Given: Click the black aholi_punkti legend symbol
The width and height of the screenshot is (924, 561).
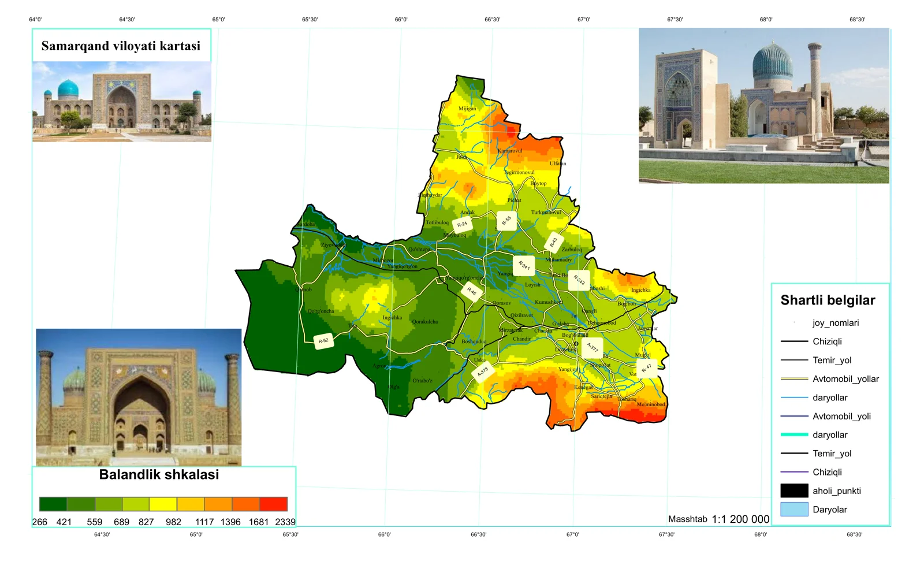Looking at the screenshot, I should point(794,491).
